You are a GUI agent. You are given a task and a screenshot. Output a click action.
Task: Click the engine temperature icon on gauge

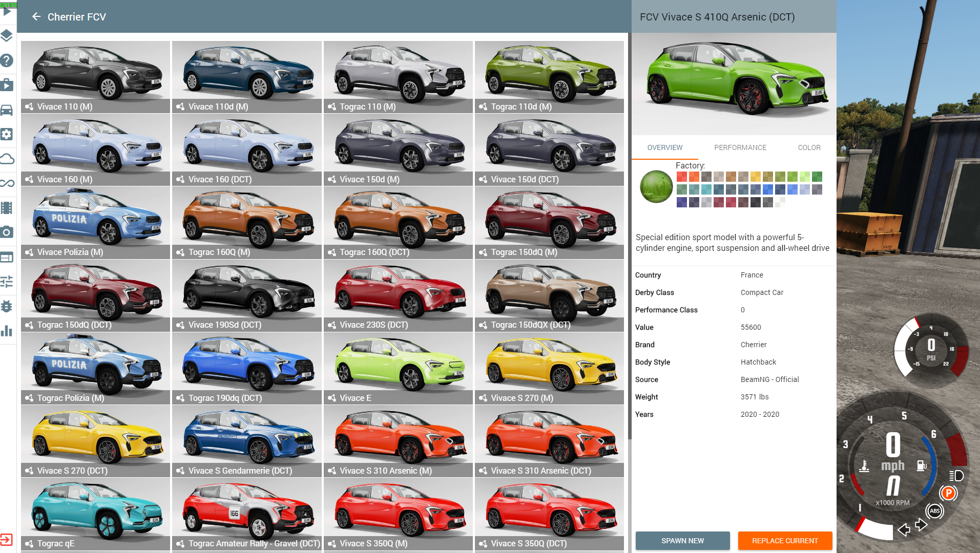point(864,466)
